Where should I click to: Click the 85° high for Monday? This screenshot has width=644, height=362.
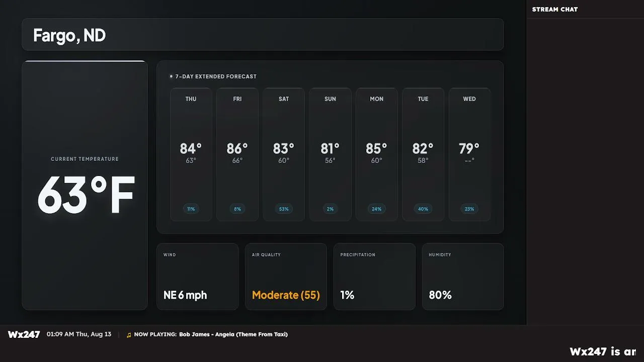coord(377,148)
